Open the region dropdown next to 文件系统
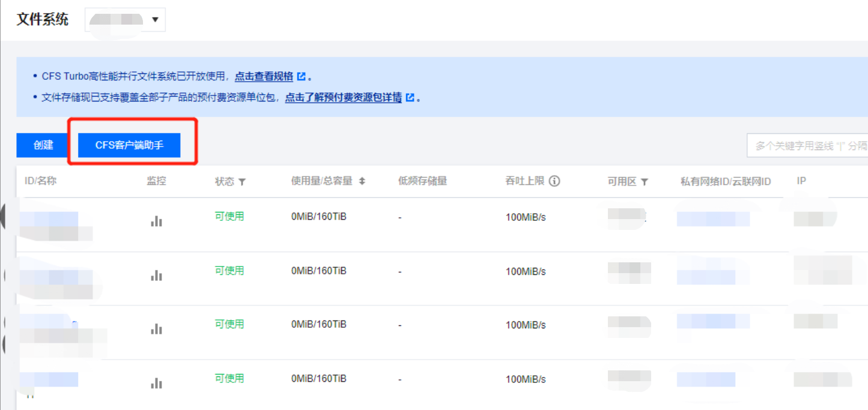This screenshot has height=410, width=868. coord(126,20)
